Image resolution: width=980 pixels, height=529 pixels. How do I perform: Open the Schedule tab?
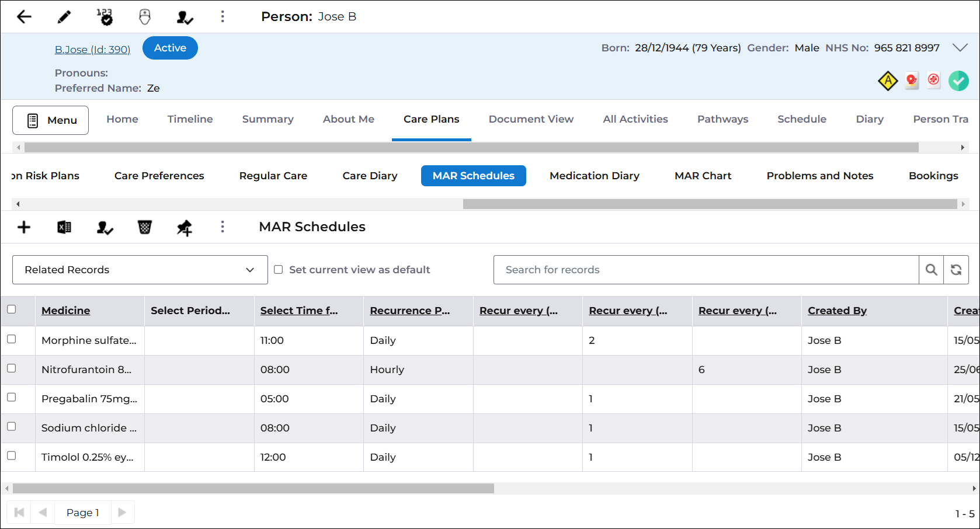click(802, 119)
